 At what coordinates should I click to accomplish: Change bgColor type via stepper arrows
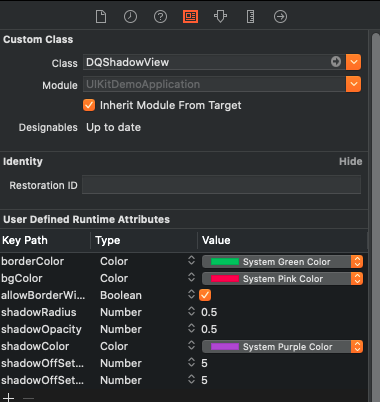click(191, 277)
